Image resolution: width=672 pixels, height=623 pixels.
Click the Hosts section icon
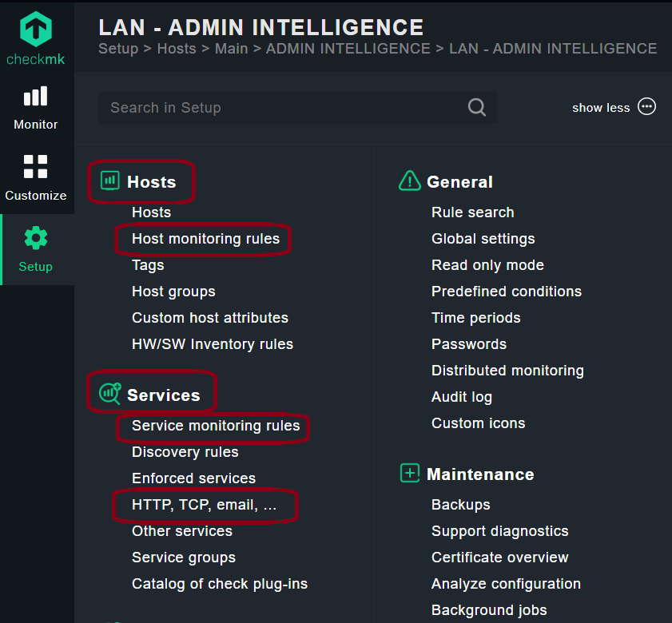[109, 181]
